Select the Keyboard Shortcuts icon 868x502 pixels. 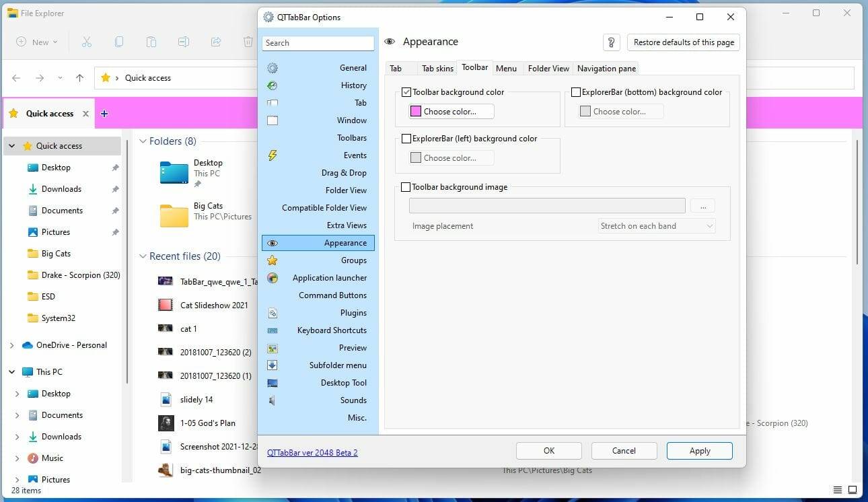(273, 330)
